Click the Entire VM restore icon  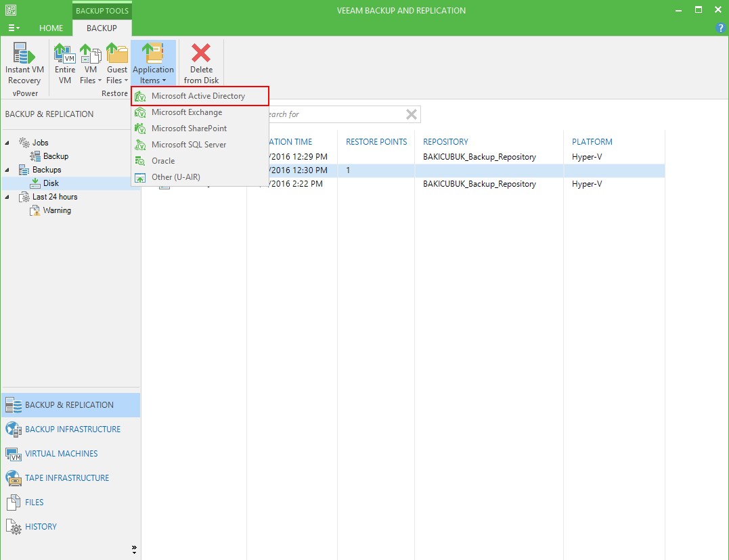[64, 53]
